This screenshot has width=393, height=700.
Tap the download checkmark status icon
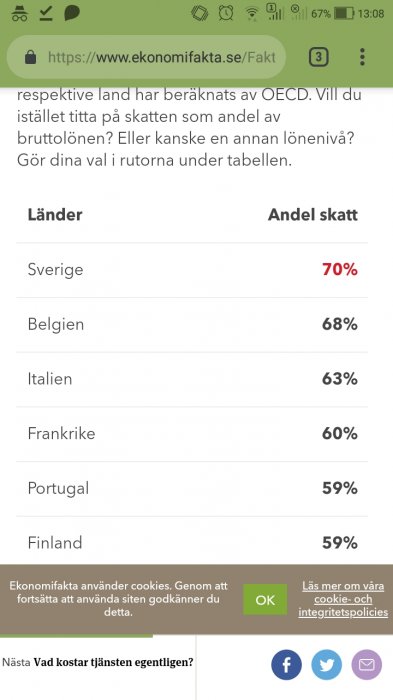point(46,13)
